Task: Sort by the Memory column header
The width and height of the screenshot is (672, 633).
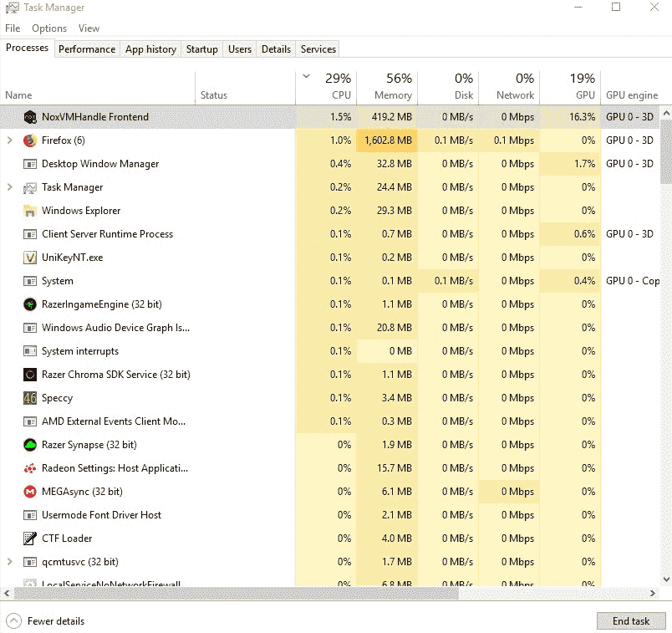Action: coord(387,88)
